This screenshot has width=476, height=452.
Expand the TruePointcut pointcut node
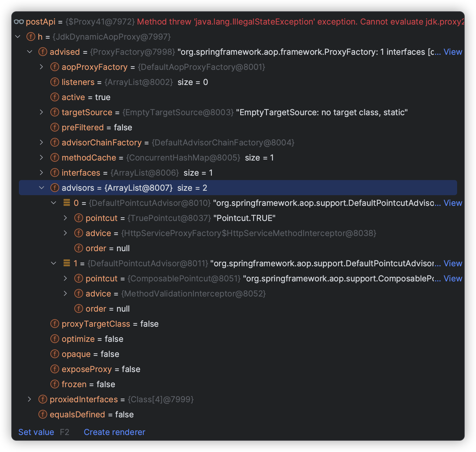65,218
